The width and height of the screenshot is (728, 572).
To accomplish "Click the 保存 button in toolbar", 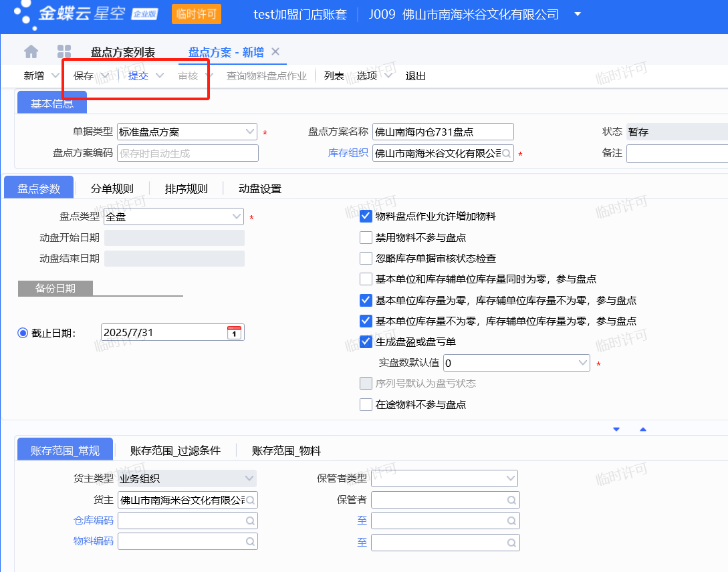I will point(84,76).
